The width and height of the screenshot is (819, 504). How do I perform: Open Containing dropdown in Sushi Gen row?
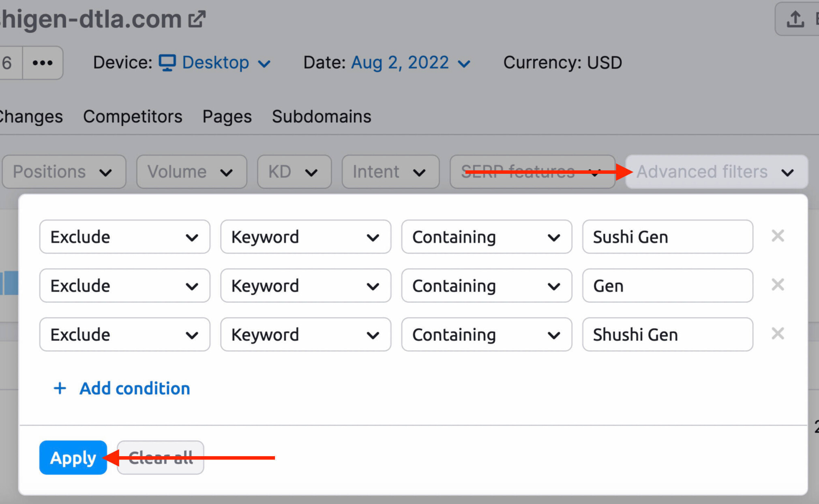(487, 237)
